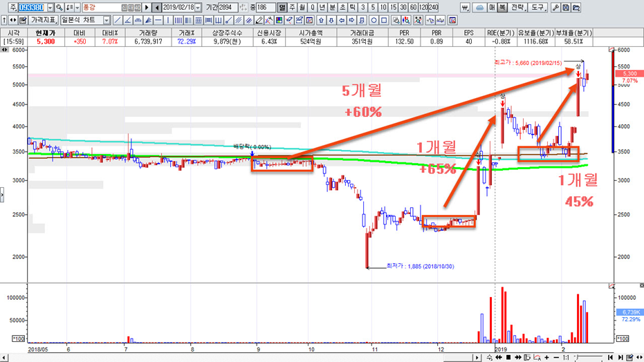Click the blue down arrow marker icon

[x=331, y=19]
